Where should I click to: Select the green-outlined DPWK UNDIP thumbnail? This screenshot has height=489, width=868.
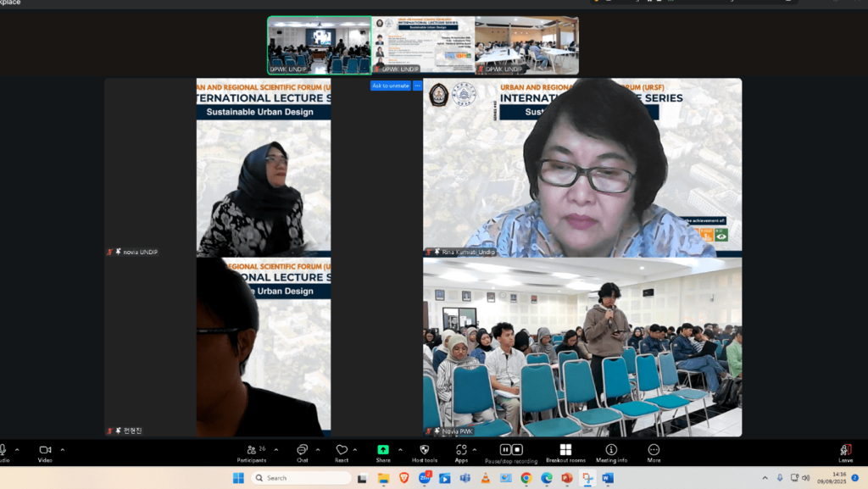click(x=319, y=45)
